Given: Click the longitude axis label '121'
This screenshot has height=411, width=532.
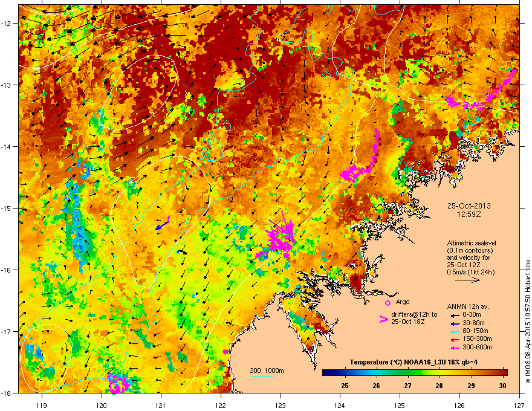Looking at the screenshot, I should pos(161,405).
